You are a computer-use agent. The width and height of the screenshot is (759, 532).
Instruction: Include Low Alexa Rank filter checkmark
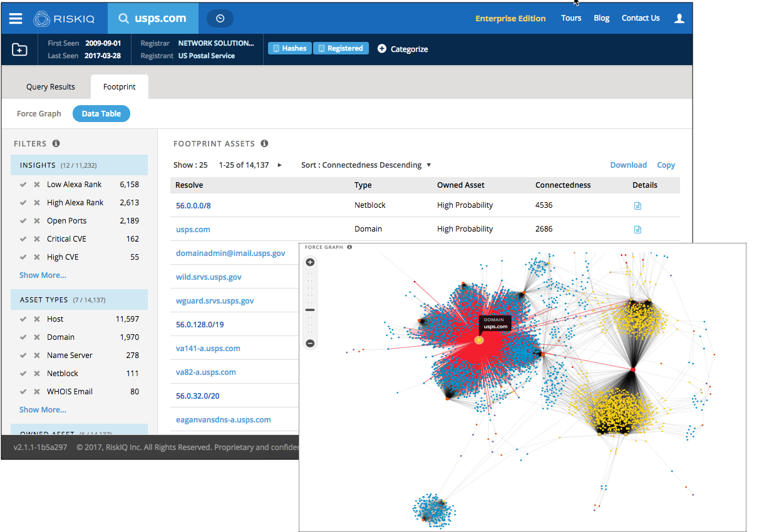coord(23,185)
